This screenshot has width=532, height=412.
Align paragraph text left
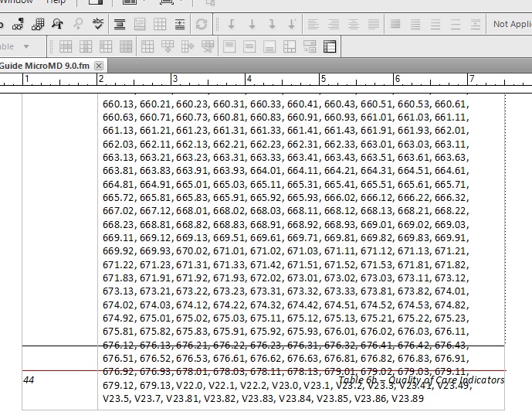click(313, 24)
